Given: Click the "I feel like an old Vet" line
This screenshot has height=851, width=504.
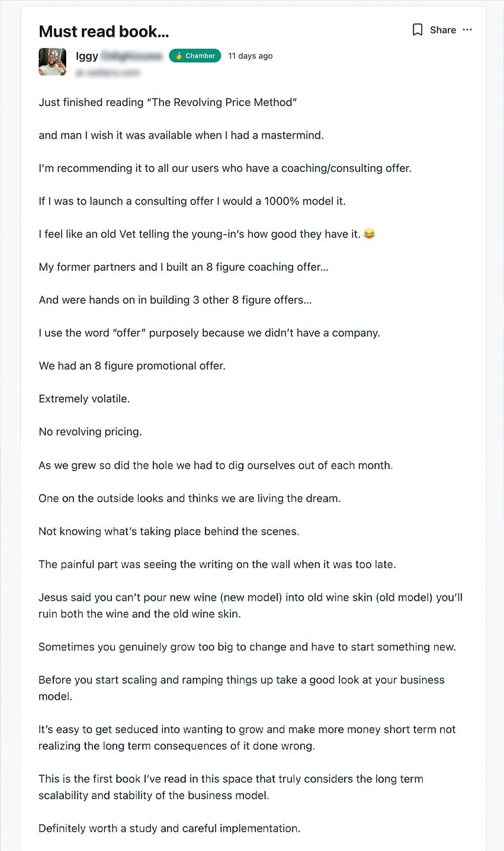Looking at the screenshot, I should [200, 234].
